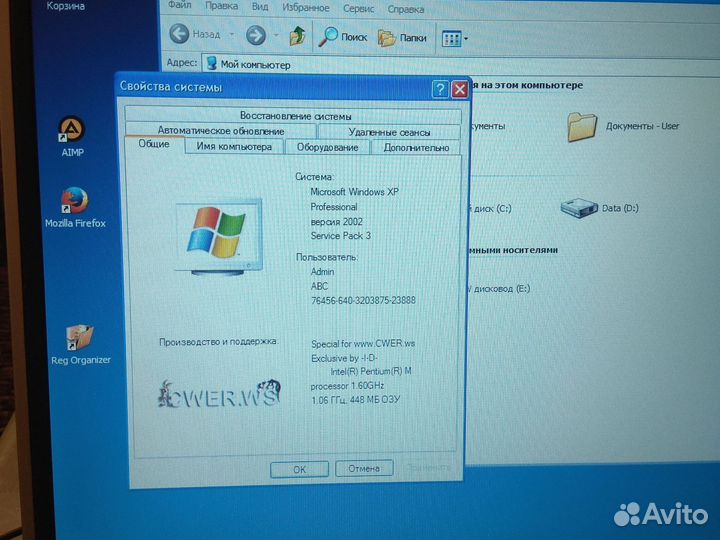This screenshot has width=720, height=540.
Task: Select the Data (D:) drive icon
Action: pyautogui.click(x=579, y=208)
